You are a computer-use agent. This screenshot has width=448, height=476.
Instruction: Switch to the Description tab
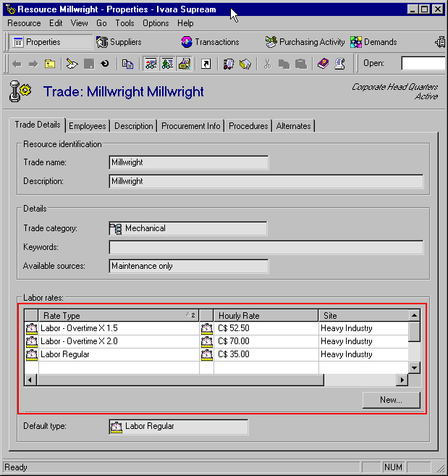tap(133, 126)
